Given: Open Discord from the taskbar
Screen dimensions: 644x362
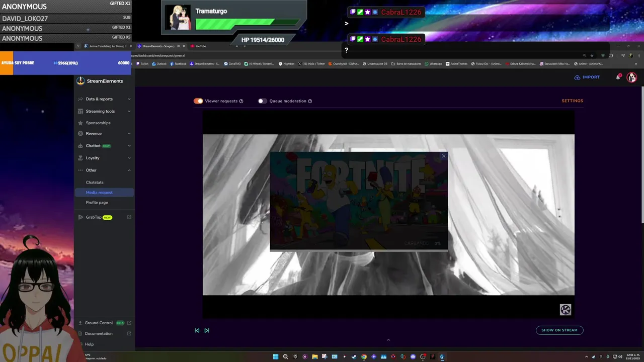Looking at the screenshot, I should point(413,357).
